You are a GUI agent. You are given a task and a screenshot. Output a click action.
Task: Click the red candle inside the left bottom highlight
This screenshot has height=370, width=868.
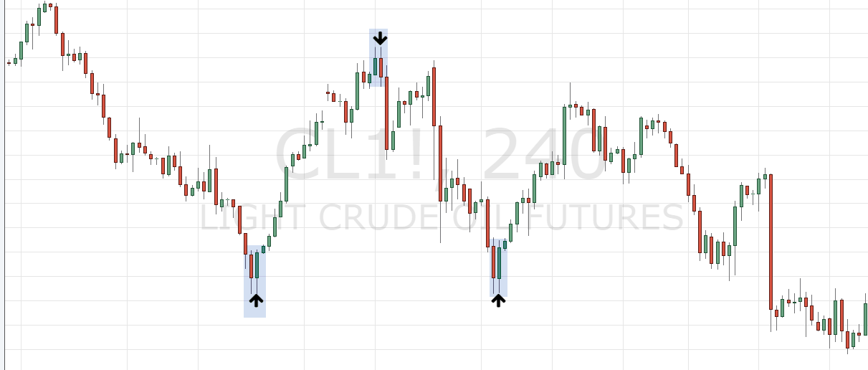[x=251, y=266]
